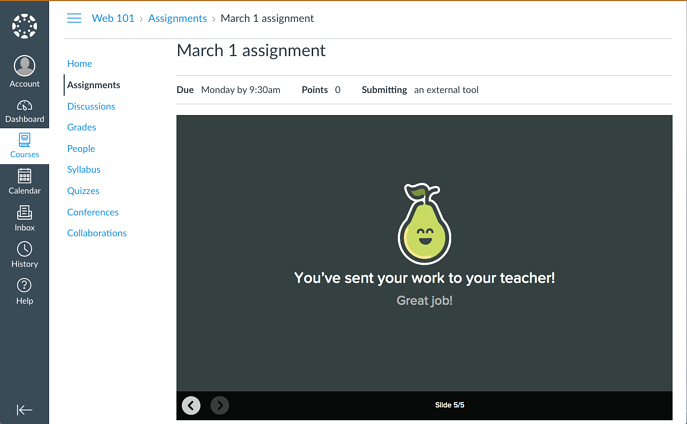Open Courses in global navigation
The height and width of the screenshot is (424, 687).
tap(25, 146)
